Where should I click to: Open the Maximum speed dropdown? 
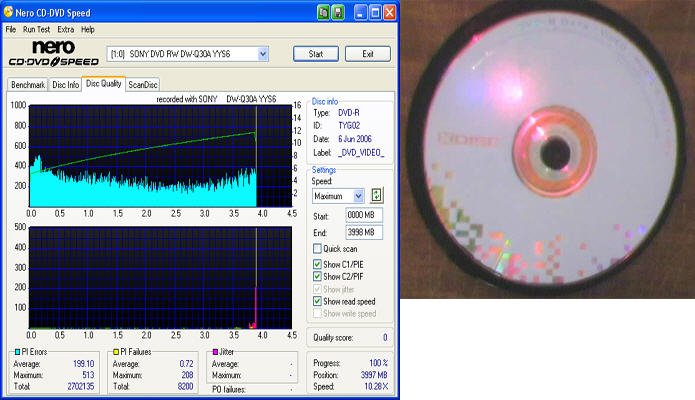(x=359, y=196)
